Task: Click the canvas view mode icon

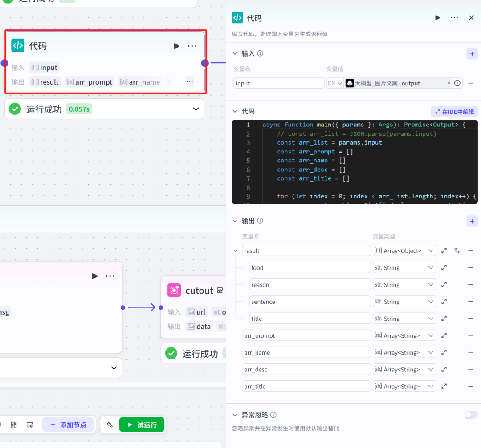Action: (29, 424)
